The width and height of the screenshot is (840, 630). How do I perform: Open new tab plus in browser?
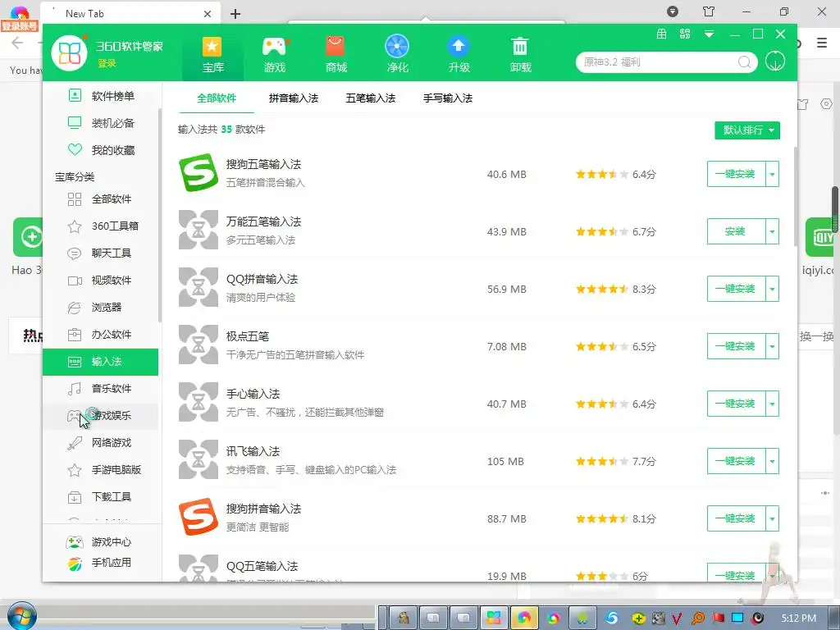pyautogui.click(x=235, y=14)
